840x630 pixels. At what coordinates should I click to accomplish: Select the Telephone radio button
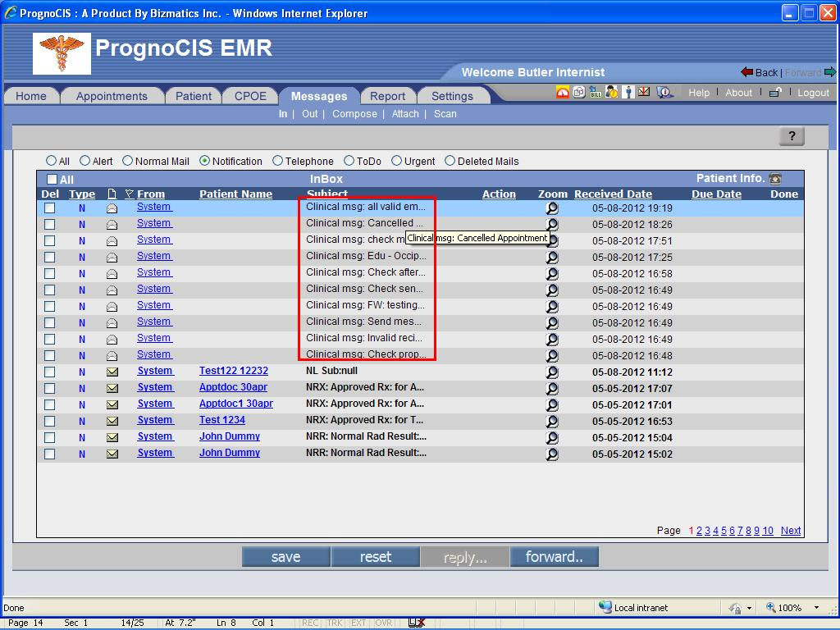[277, 161]
